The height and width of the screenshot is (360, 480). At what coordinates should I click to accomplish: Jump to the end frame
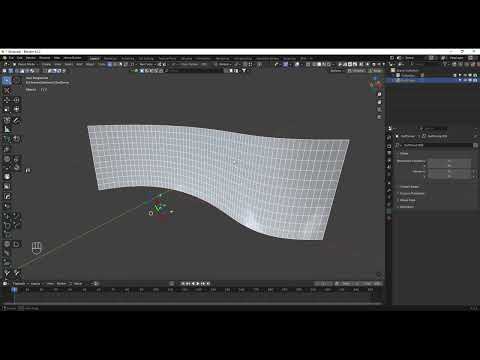click(208, 284)
